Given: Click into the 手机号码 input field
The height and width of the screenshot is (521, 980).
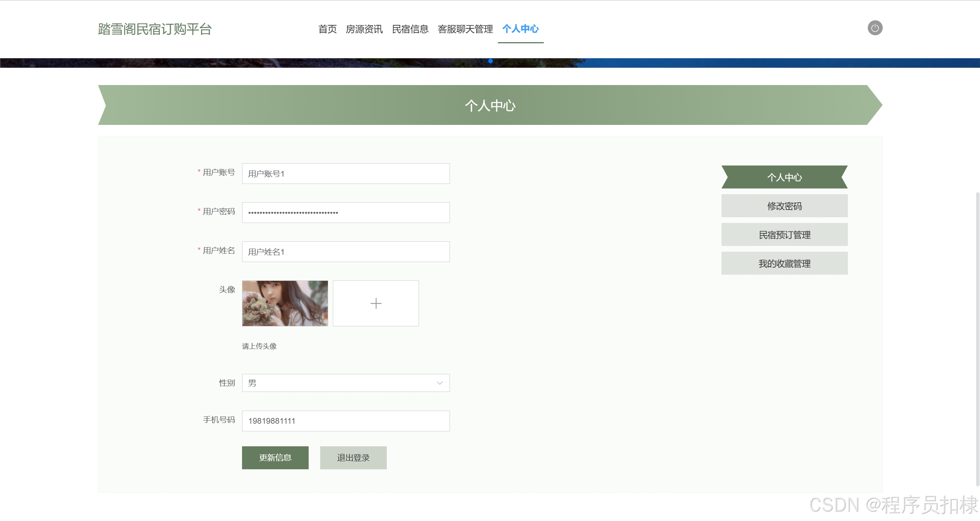Looking at the screenshot, I should pos(345,421).
